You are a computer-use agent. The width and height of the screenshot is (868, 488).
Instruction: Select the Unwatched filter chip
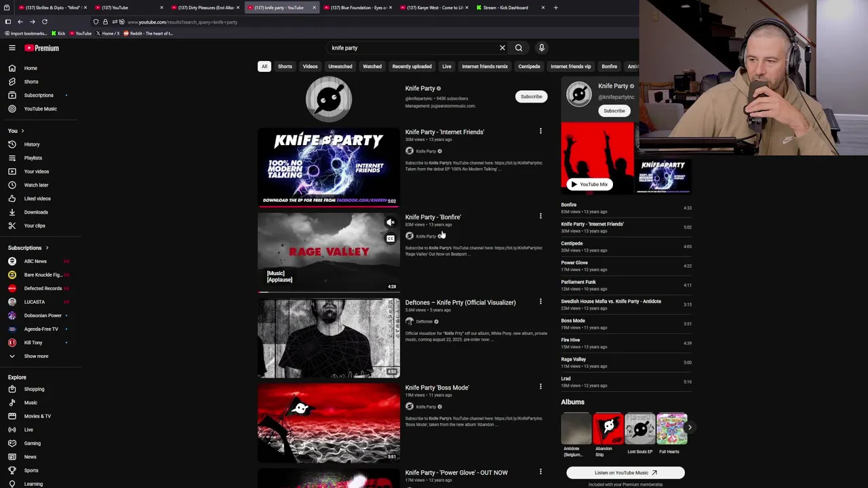(340, 66)
